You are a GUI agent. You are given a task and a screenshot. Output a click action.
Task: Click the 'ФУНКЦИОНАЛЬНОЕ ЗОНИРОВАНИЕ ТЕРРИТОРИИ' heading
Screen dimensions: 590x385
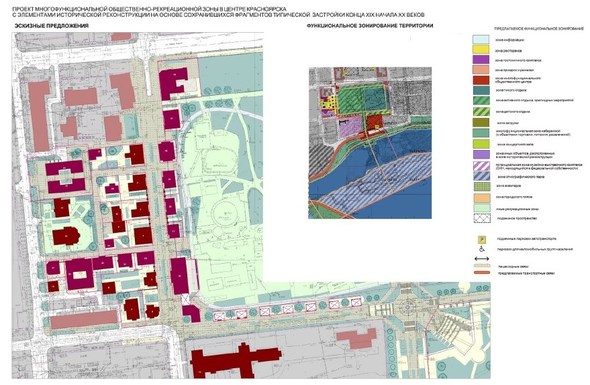tap(370, 26)
